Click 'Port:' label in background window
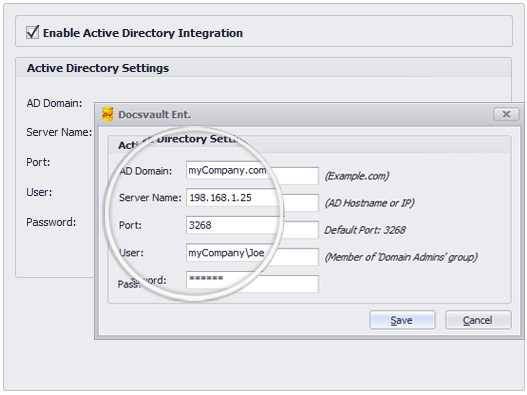The image size is (527, 395). pos(38,162)
